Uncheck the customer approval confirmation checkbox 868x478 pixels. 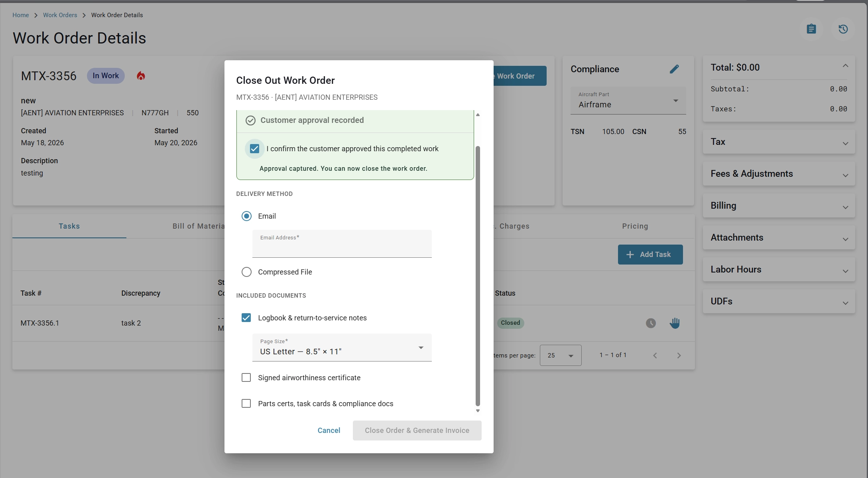point(254,149)
